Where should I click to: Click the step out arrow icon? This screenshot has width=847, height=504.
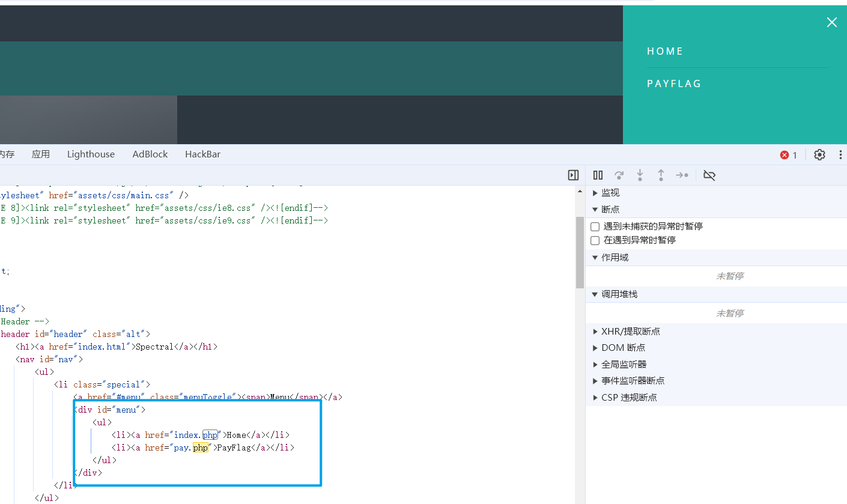[x=661, y=175]
